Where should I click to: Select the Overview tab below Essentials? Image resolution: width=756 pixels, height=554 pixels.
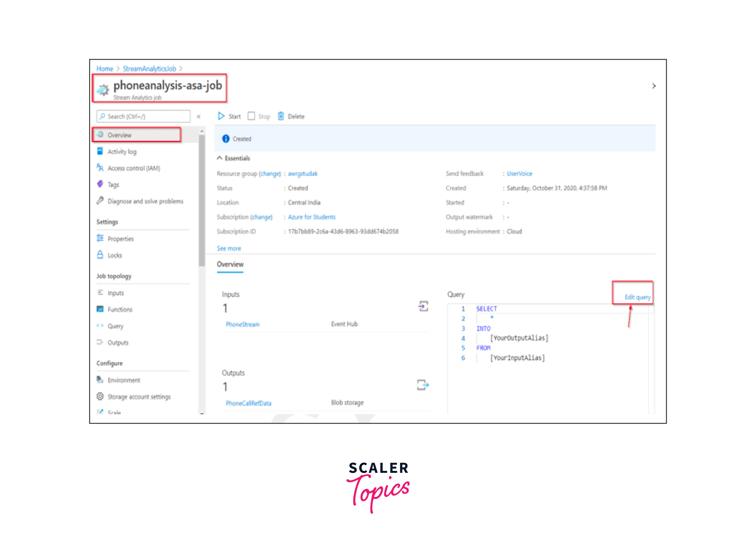230,264
